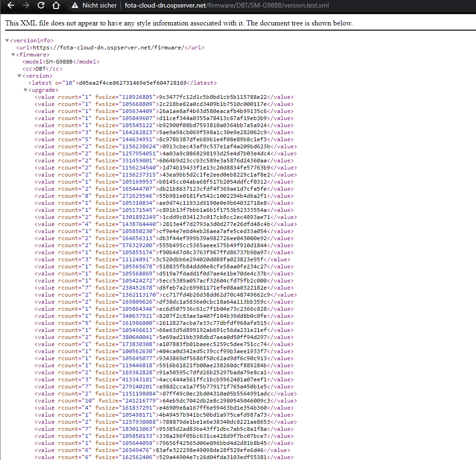Click fwsize value 1156237315
The width and height of the screenshot is (476, 460).
pos(139,175)
